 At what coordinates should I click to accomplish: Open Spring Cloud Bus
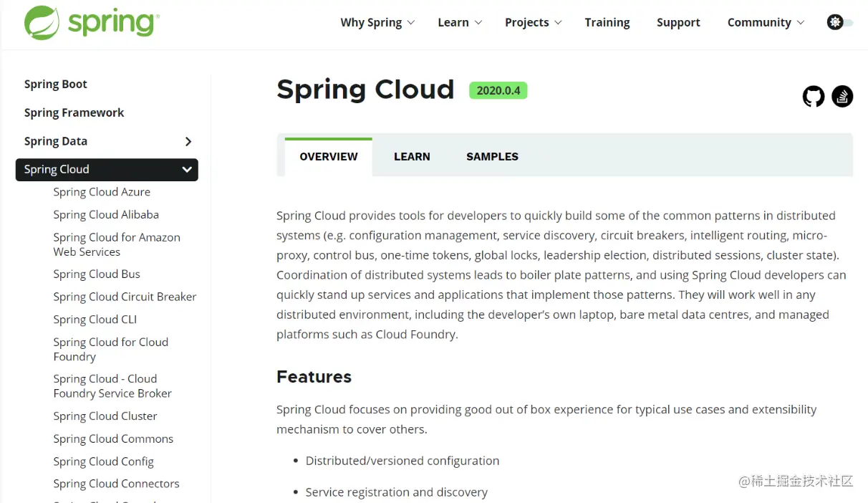[x=97, y=274]
